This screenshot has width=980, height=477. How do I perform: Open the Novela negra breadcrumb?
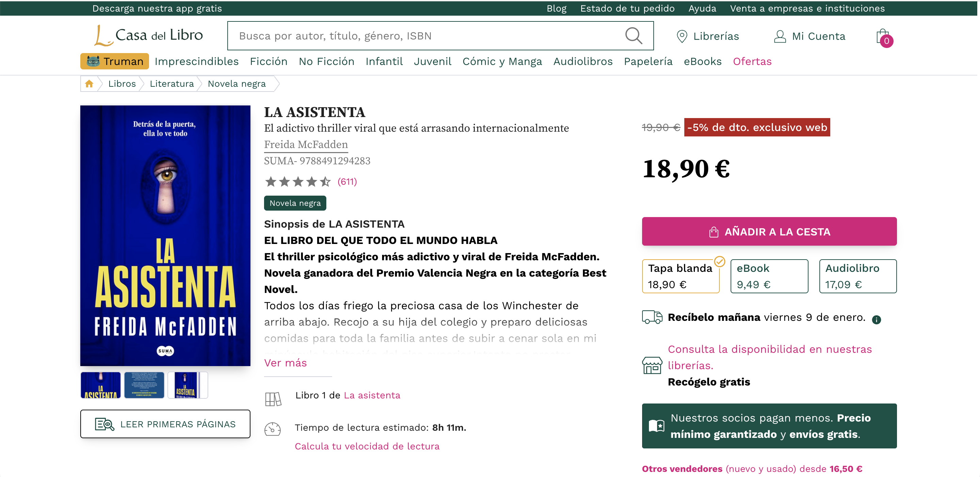[236, 84]
